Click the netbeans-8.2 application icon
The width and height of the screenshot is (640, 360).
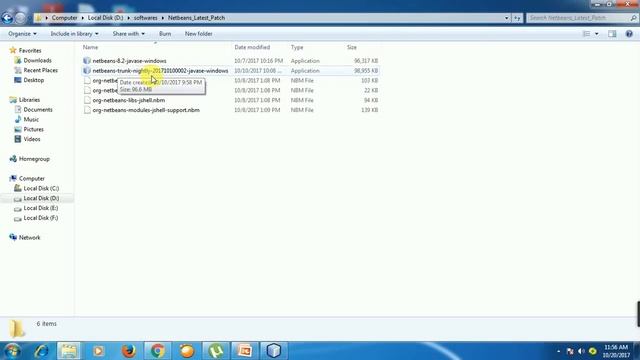pyautogui.click(x=87, y=61)
